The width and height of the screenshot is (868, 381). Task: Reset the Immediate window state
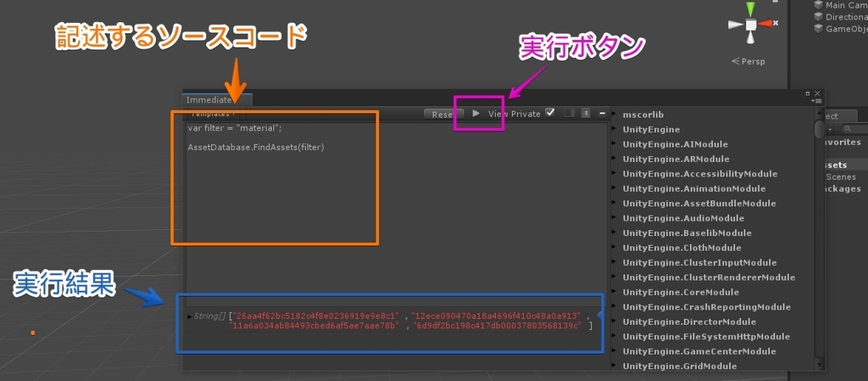(x=443, y=114)
